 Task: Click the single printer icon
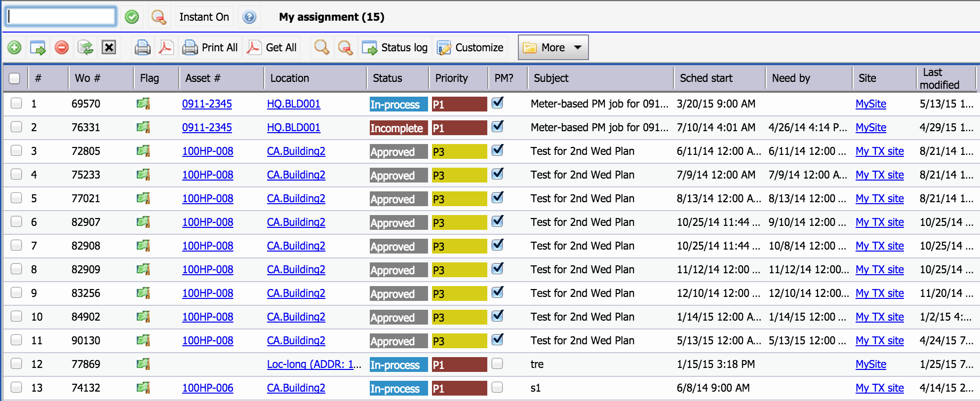pyautogui.click(x=142, y=47)
